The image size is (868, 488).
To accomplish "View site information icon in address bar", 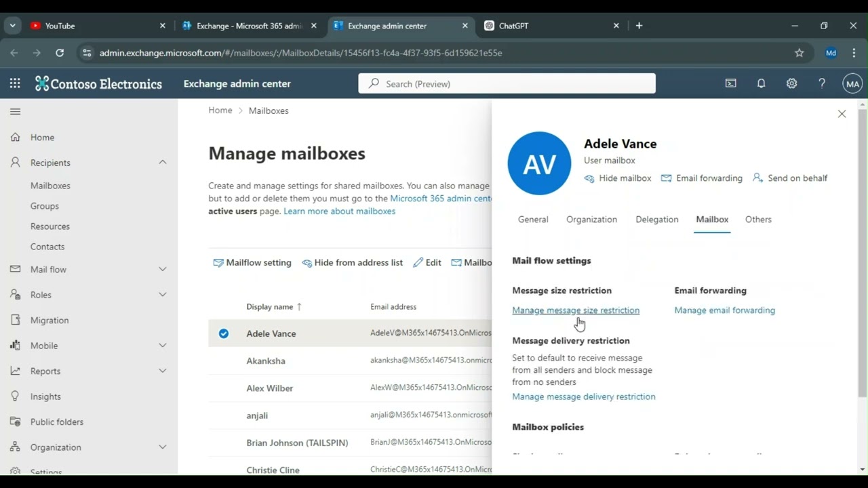I will (87, 53).
